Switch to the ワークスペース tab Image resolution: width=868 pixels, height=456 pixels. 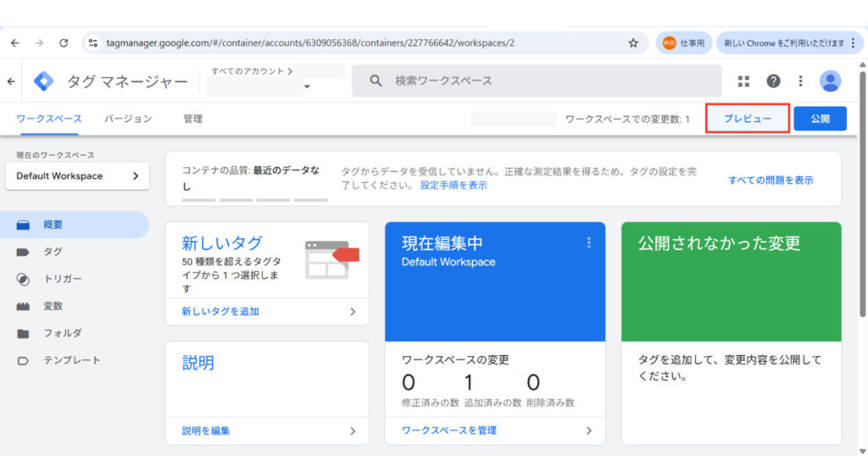(48, 119)
